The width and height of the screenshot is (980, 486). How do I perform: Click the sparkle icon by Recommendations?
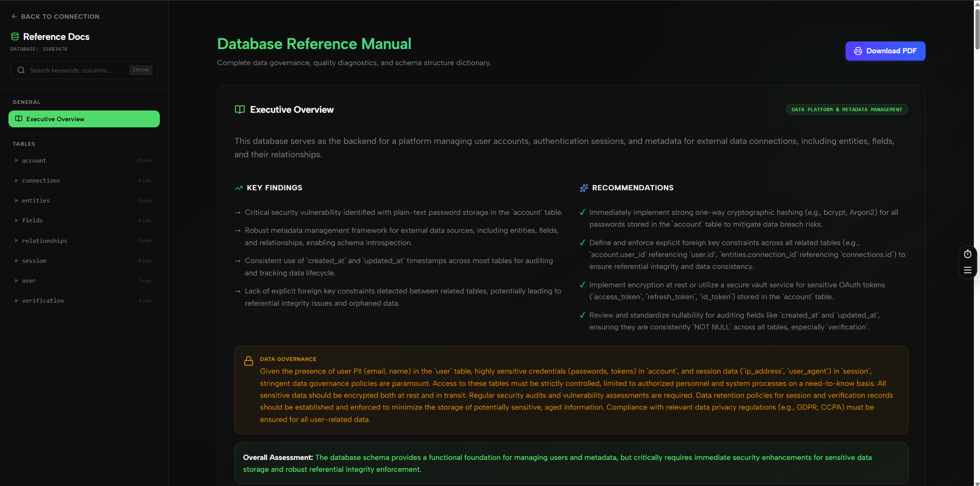584,188
